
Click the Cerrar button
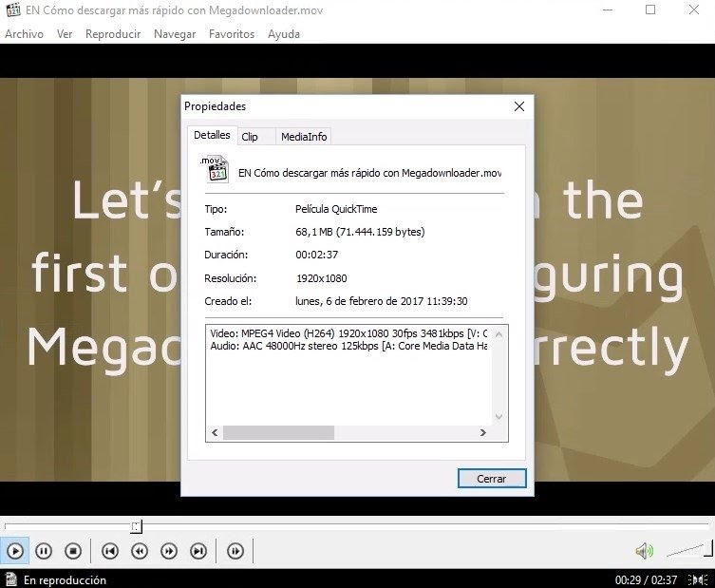pyautogui.click(x=492, y=479)
